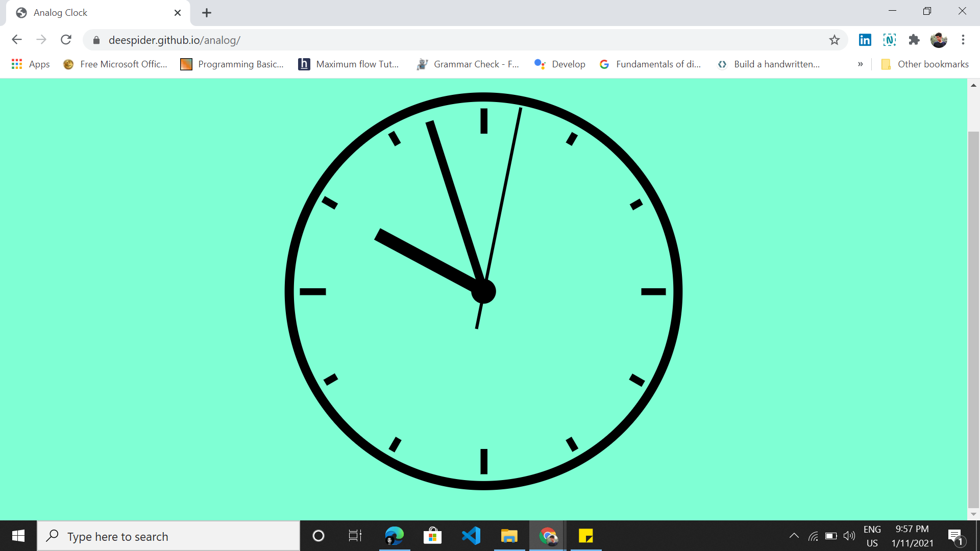980x551 pixels.
Task: Open LinkedIn from the browser toolbar
Action: point(865,40)
